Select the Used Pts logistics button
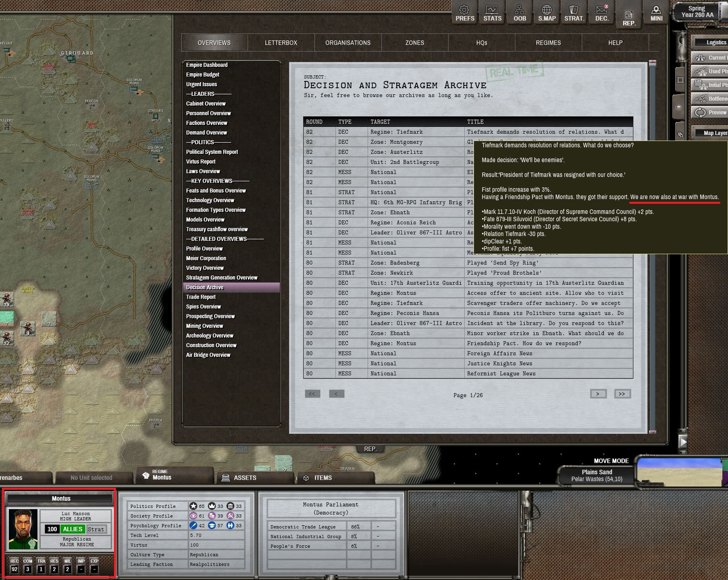 coord(709,71)
